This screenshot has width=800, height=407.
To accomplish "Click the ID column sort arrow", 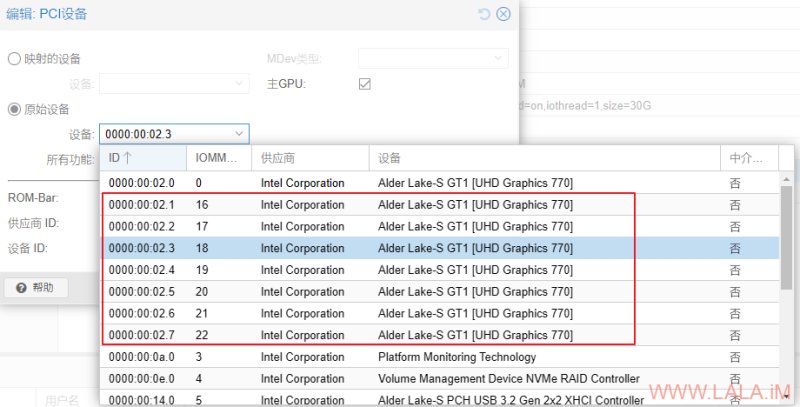I will [127, 158].
